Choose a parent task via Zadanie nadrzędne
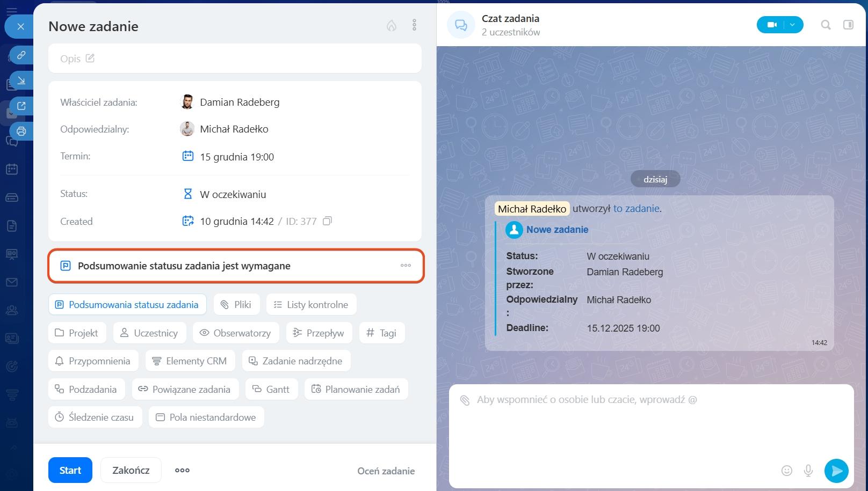Screen dimensions: 868x491 (296, 361)
